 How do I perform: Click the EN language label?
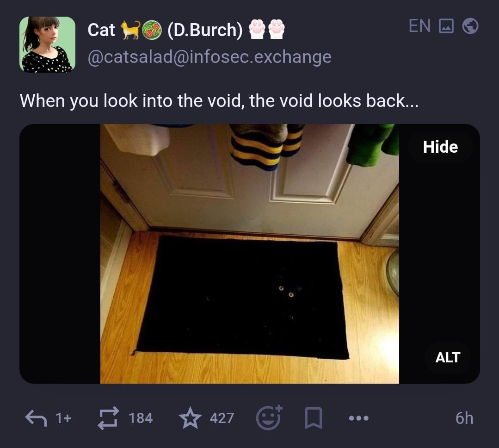(419, 26)
